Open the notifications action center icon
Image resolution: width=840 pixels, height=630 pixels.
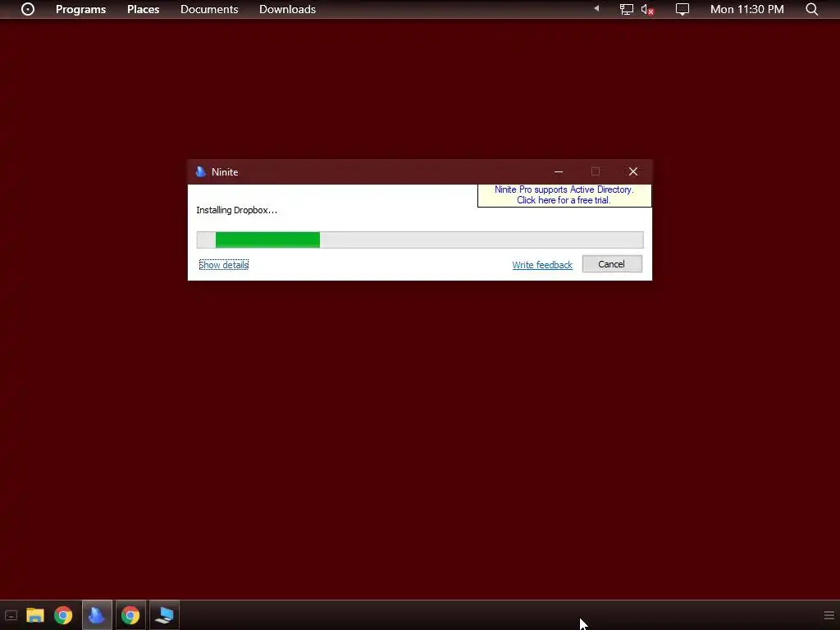point(682,9)
